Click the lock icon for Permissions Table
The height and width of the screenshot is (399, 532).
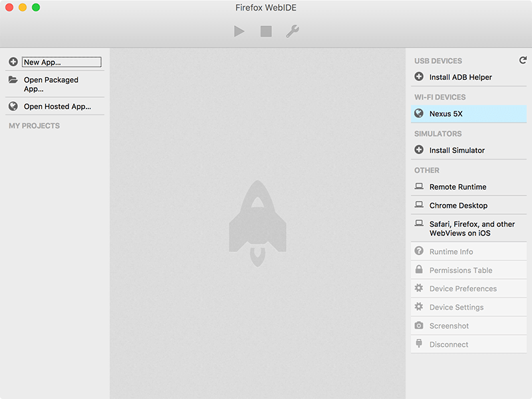419,269
